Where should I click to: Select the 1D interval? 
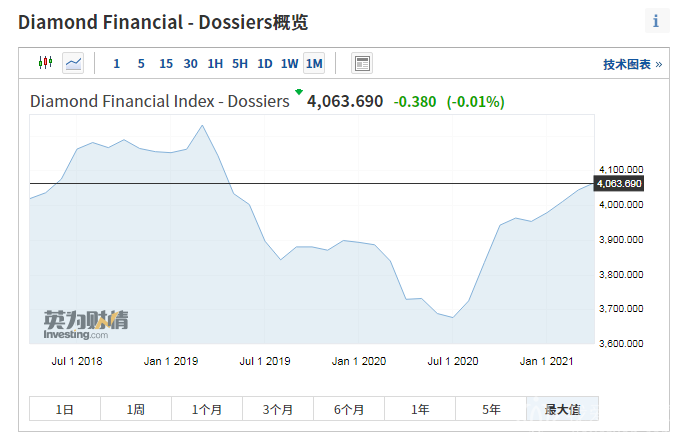(265, 64)
